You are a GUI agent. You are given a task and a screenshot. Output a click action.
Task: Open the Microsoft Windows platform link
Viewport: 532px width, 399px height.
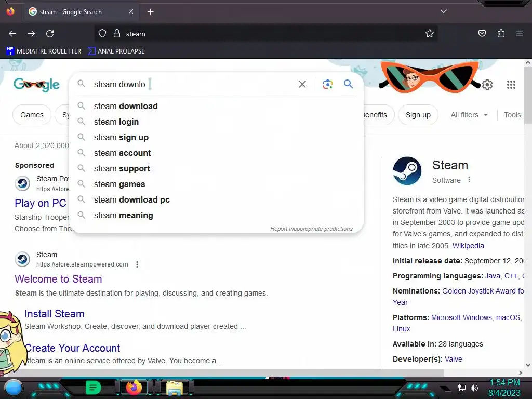[461, 317]
